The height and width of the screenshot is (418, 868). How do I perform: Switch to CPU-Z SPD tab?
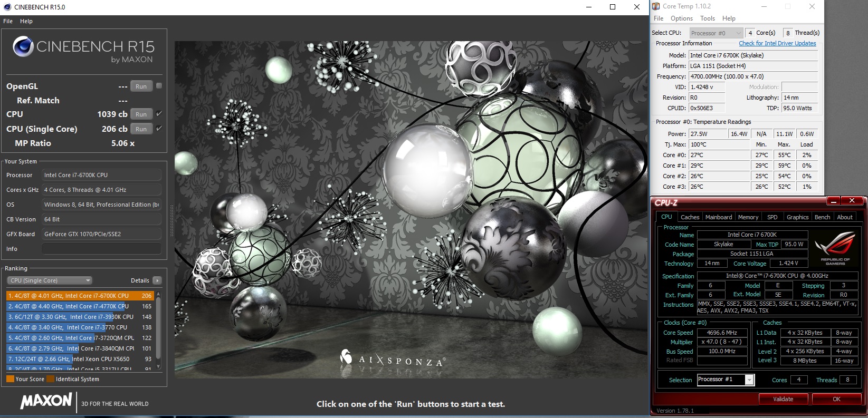pyautogui.click(x=772, y=217)
